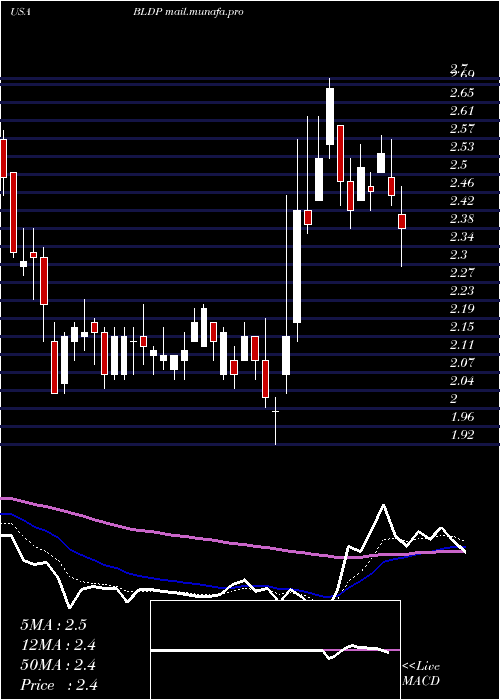Click inside the MACD inset chart box

[275, 650]
